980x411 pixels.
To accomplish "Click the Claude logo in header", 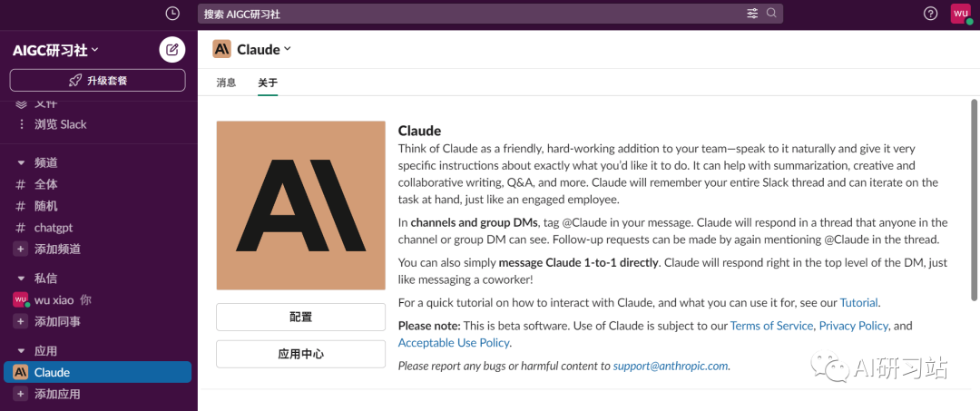I will pos(222,49).
